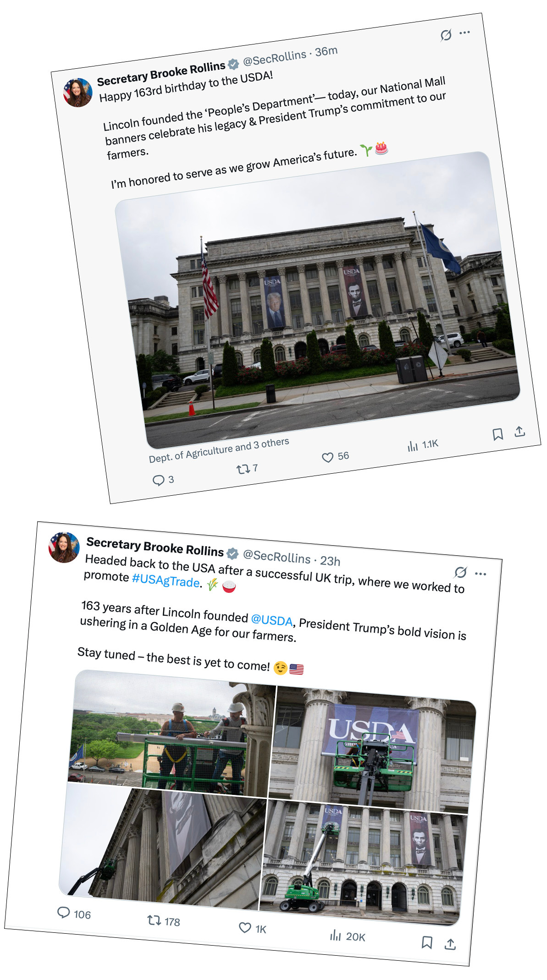Click reply icon on birthday tweet

[x=158, y=480]
